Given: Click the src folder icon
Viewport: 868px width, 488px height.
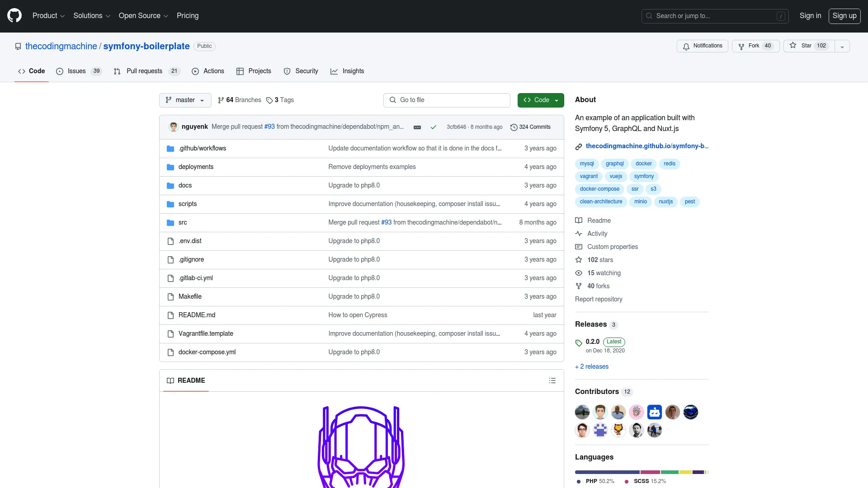Looking at the screenshot, I should (x=170, y=223).
